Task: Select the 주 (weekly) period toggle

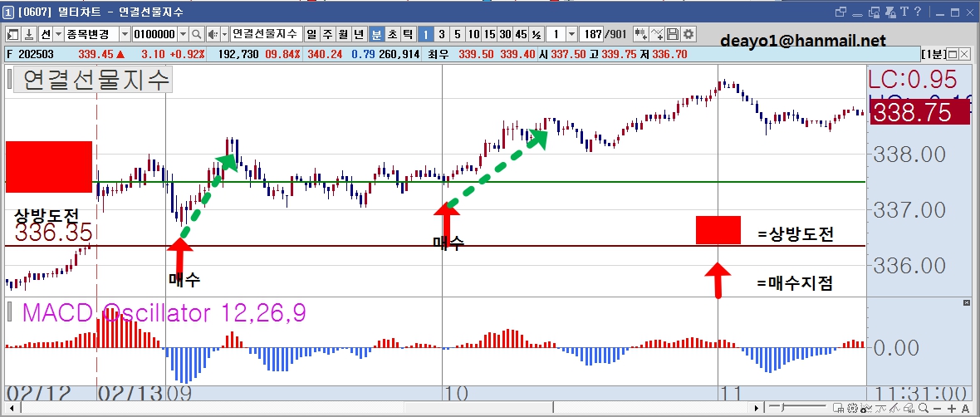Action: pos(327,34)
